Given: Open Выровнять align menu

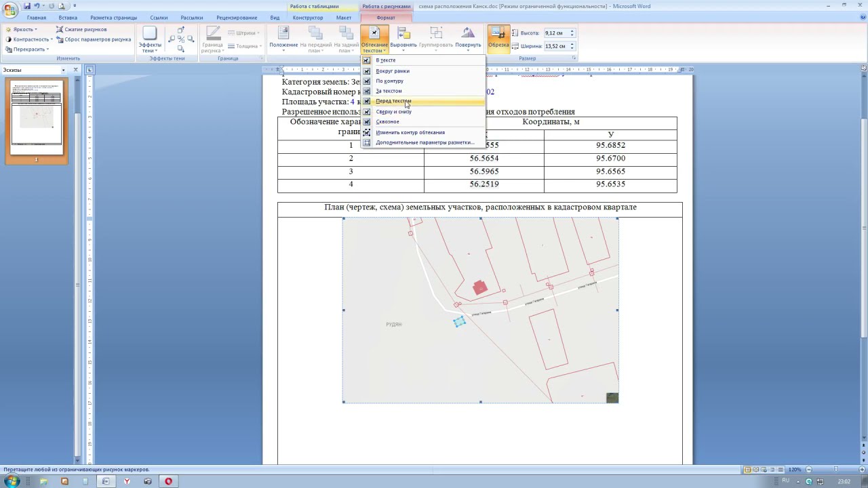Looking at the screenshot, I should click(x=403, y=40).
